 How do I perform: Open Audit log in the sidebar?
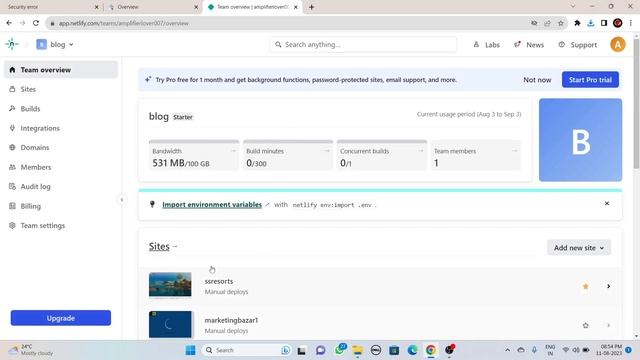[61, 187]
